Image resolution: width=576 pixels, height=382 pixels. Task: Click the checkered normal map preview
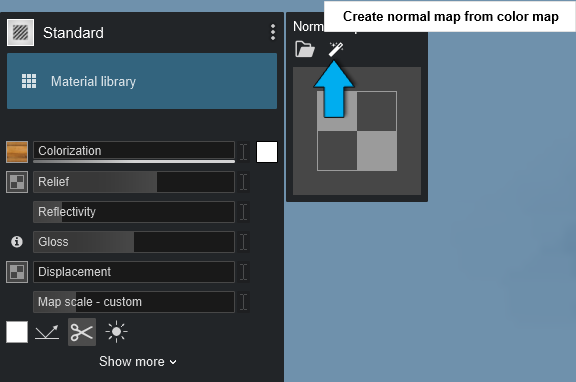pos(357,131)
